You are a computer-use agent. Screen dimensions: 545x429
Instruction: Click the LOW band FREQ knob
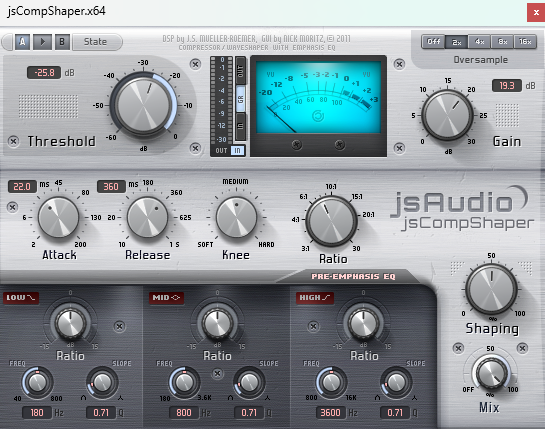click(x=37, y=382)
